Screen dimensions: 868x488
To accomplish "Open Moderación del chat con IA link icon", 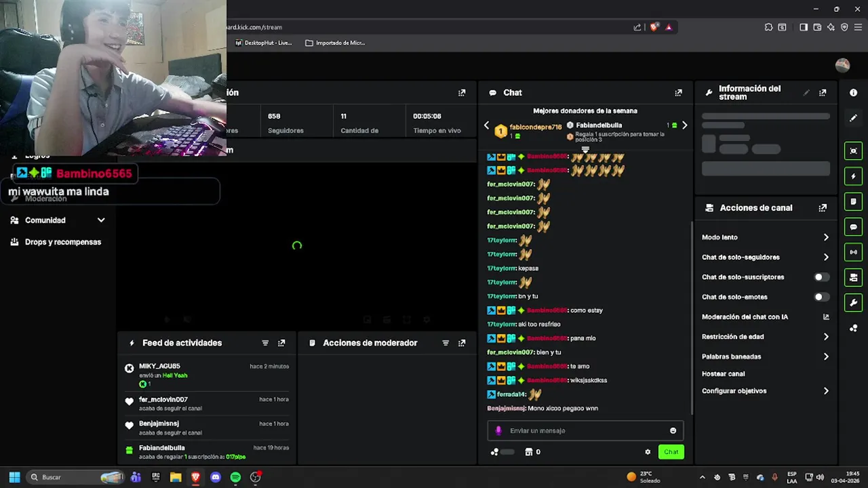I will tap(826, 317).
